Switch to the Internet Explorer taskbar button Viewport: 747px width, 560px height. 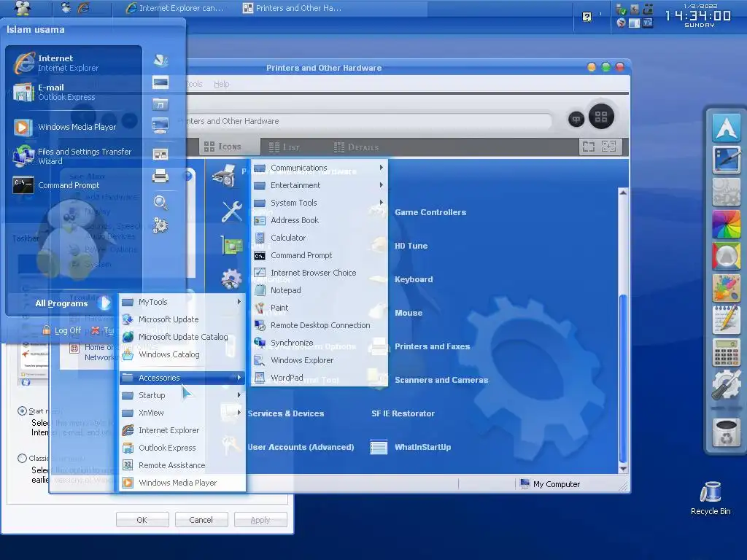tap(175, 8)
